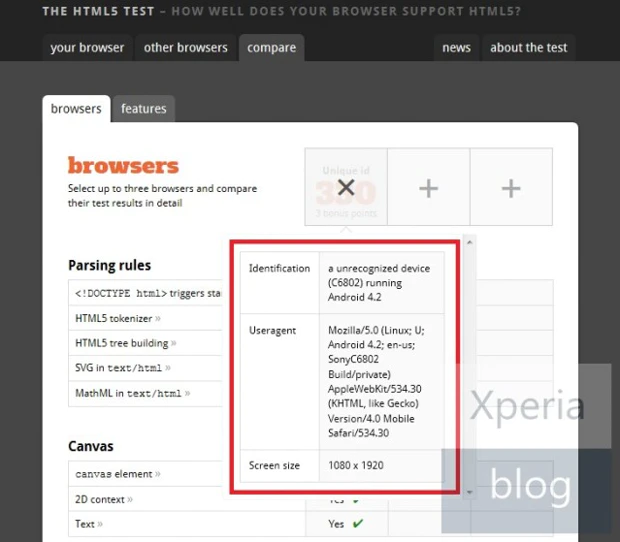Remove the selected browser with X icon

pyautogui.click(x=346, y=187)
